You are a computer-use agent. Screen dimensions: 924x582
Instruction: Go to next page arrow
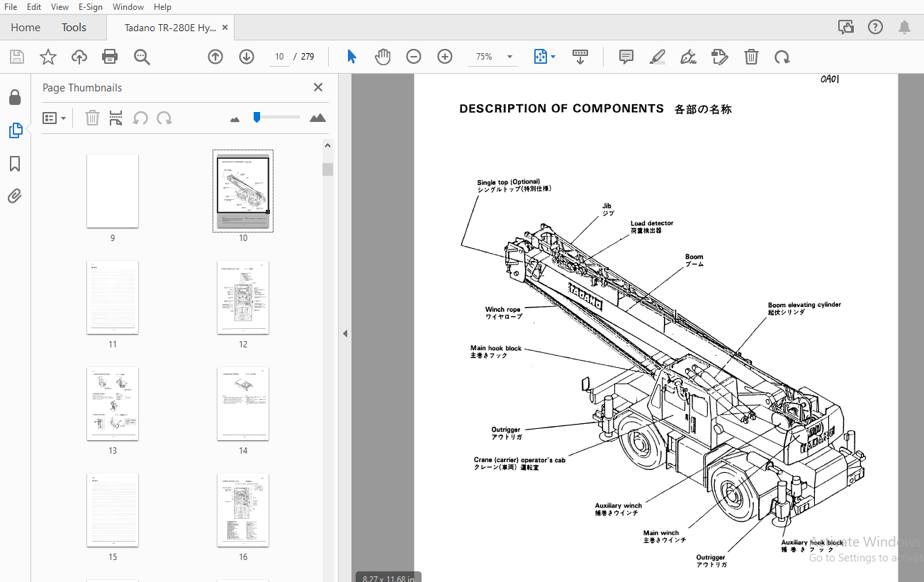coord(247,57)
